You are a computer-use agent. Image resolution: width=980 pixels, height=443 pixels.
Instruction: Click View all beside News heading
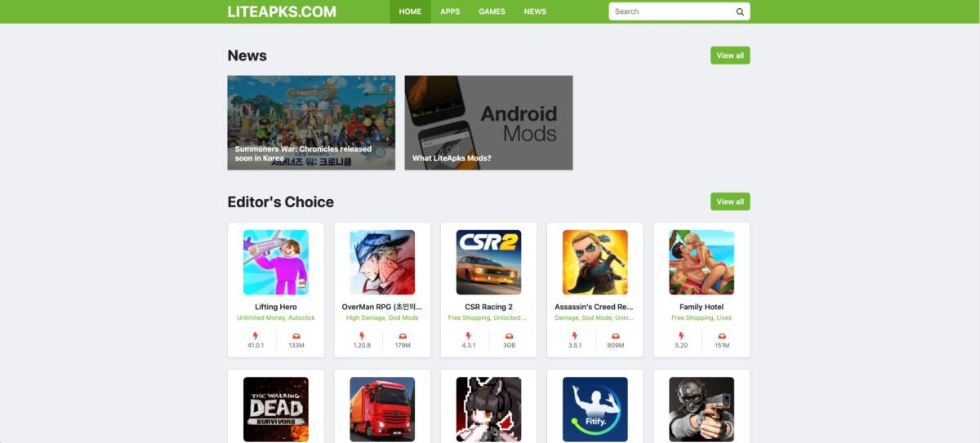730,55
